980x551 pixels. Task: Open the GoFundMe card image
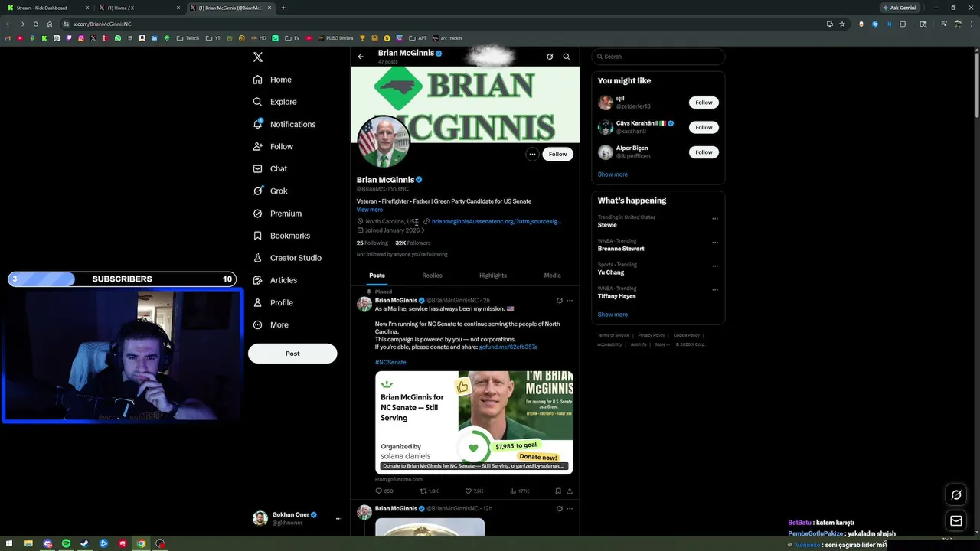point(474,422)
